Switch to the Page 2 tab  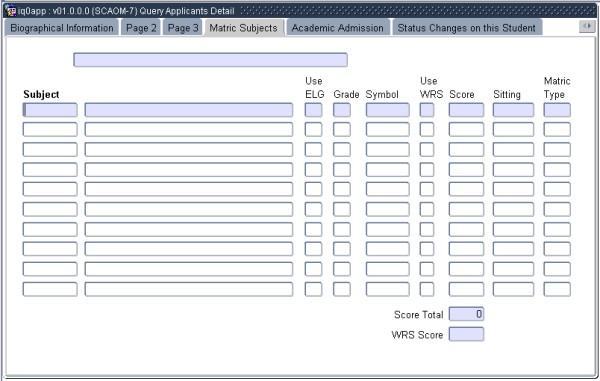coord(141,28)
